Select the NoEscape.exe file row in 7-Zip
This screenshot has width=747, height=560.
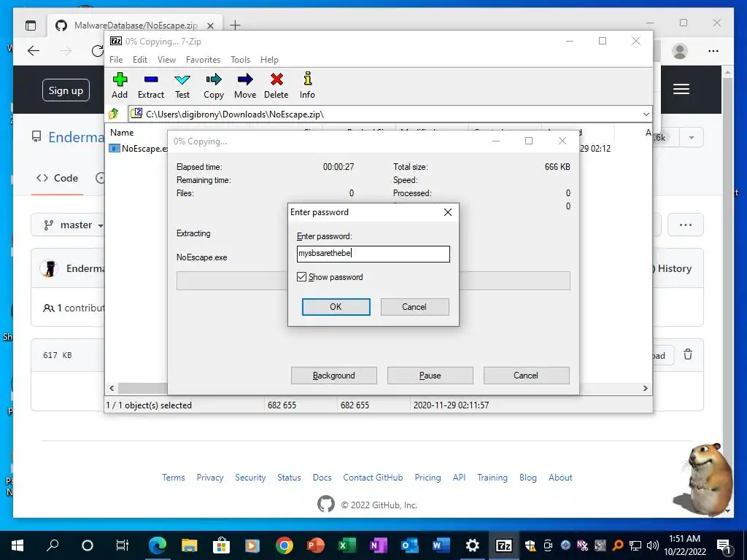[x=139, y=149]
